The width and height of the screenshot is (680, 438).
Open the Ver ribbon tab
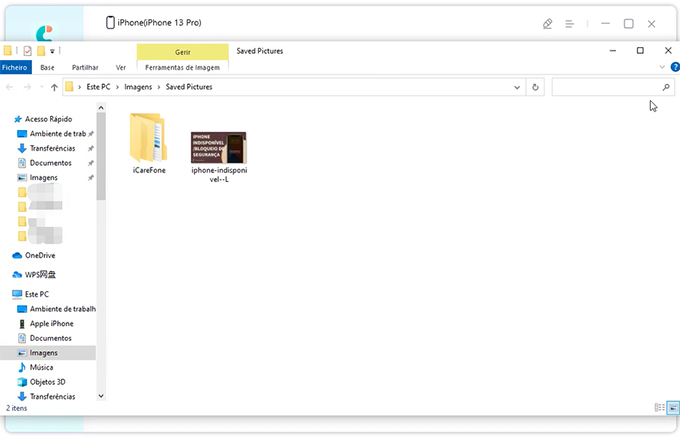pyautogui.click(x=121, y=67)
